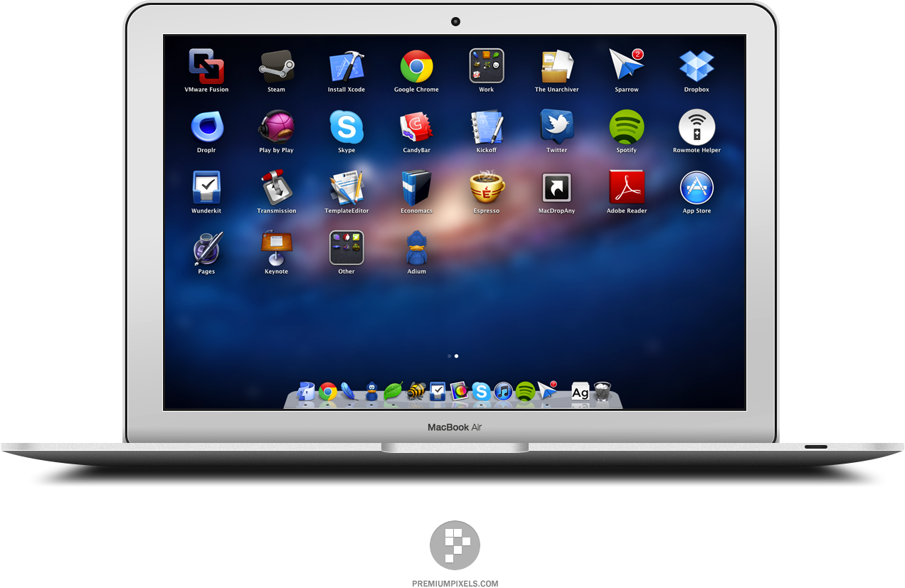
Task: Click Sparrow in the Dock
Action: click(547, 391)
